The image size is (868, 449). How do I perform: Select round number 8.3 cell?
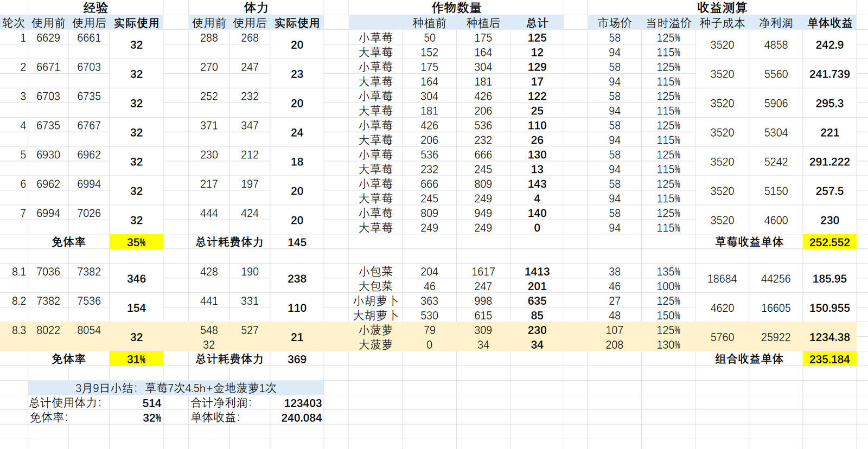(x=19, y=330)
